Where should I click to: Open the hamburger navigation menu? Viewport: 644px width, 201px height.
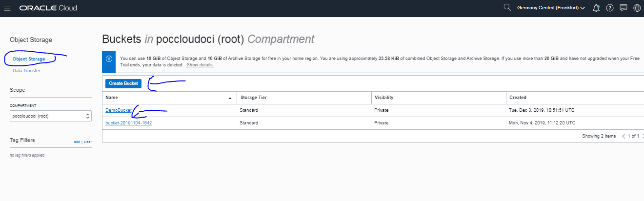[x=7, y=8]
